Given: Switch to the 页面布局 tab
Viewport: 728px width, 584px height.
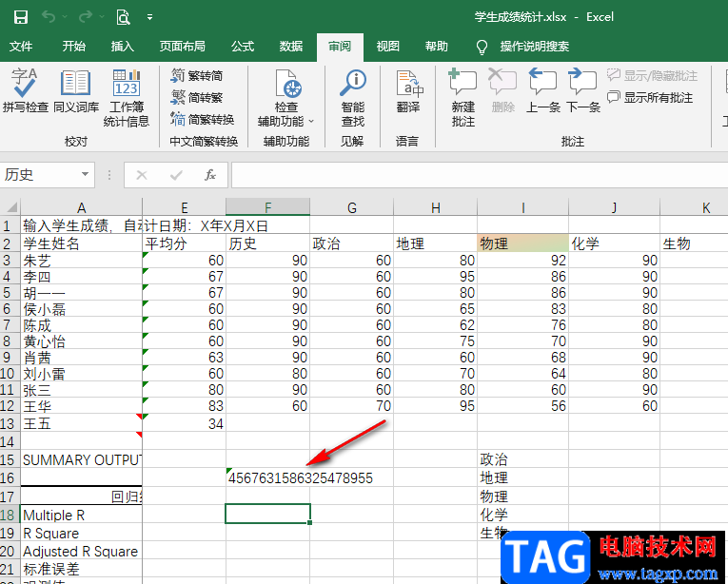Looking at the screenshot, I should [x=183, y=47].
